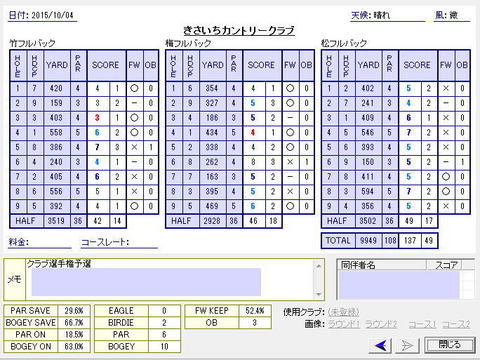Click the スコア column header in companion list
The width and height of the screenshot is (480, 360).
pyautogui.click(x=444, y=265)
